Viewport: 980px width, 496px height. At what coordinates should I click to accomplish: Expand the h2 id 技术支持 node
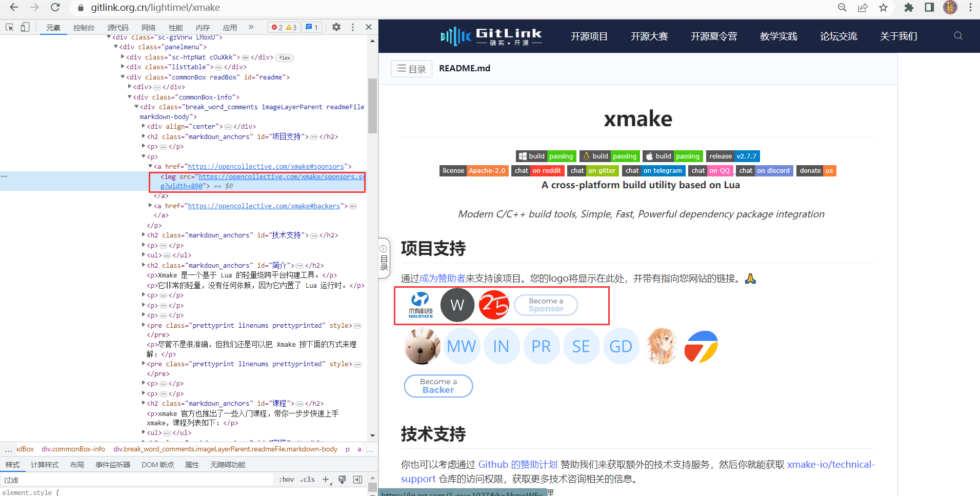click(144, 235)
